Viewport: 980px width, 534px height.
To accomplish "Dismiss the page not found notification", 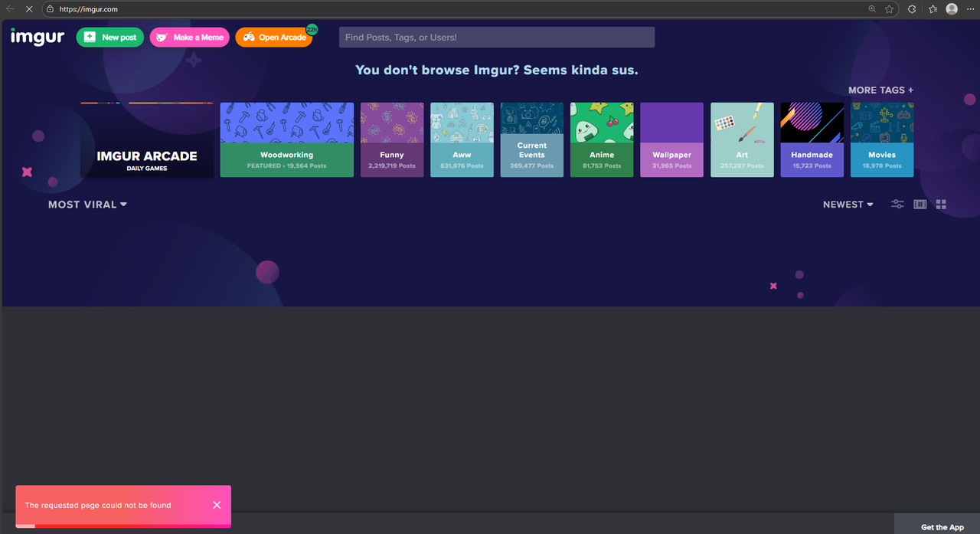I will [217, 505].
